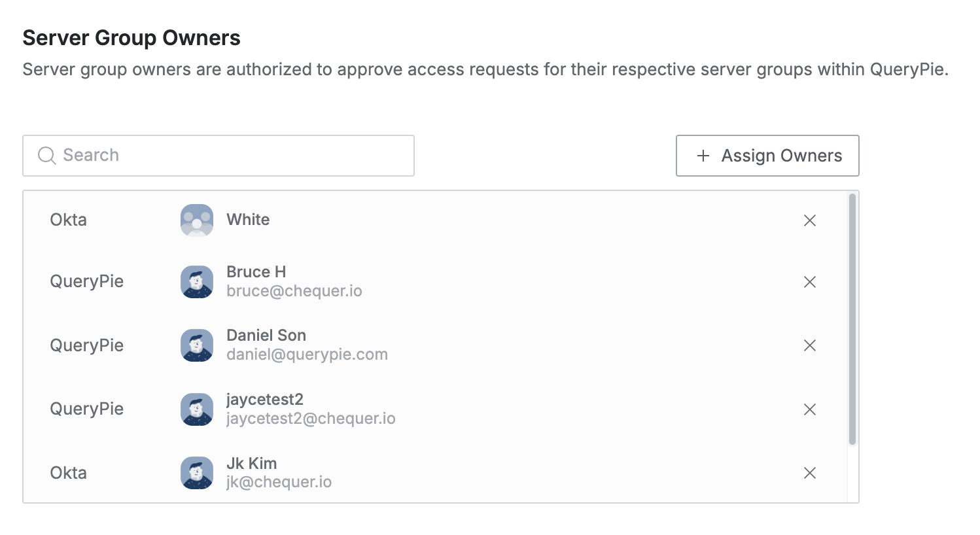Click Jk Kim's avatar icon

pos(197,473)
